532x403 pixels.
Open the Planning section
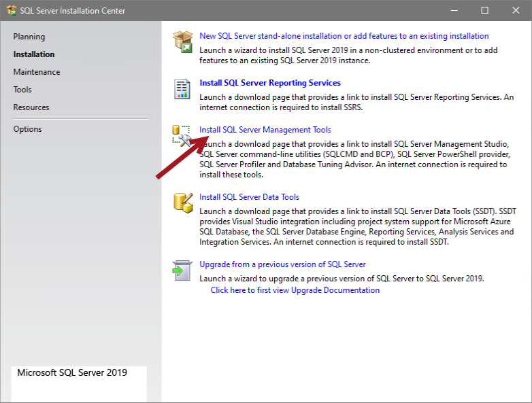[x=29, y=37]
